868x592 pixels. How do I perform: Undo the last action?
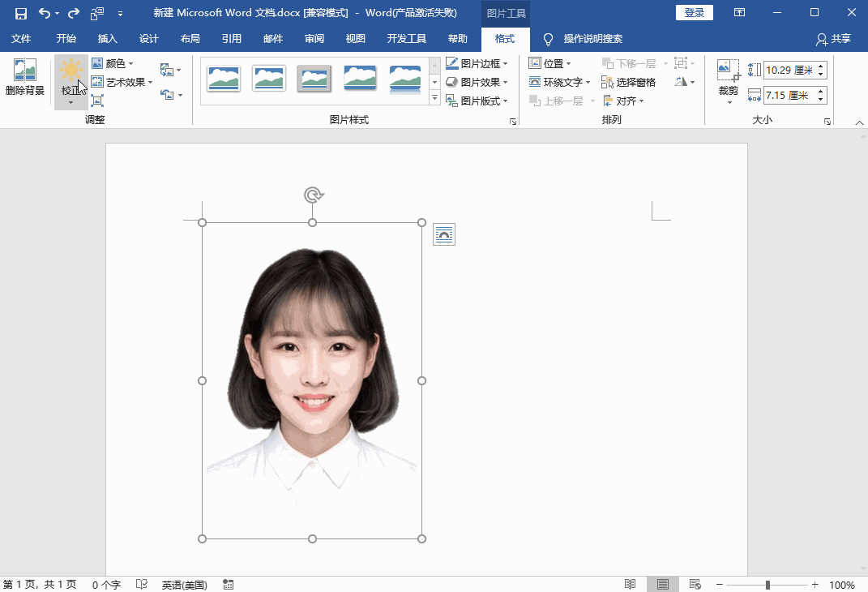pyautogui.click(x=45, y=13)
